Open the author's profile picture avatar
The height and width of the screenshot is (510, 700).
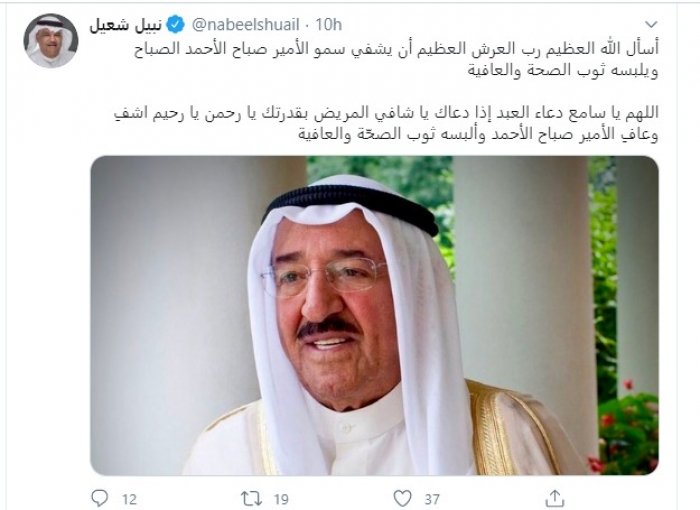coord(50,40)
